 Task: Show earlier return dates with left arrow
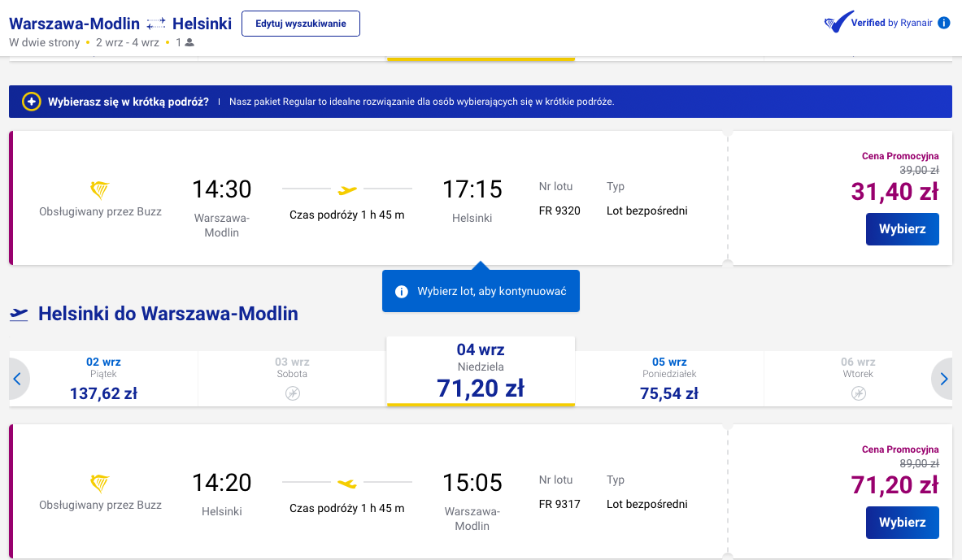(18, 379)
